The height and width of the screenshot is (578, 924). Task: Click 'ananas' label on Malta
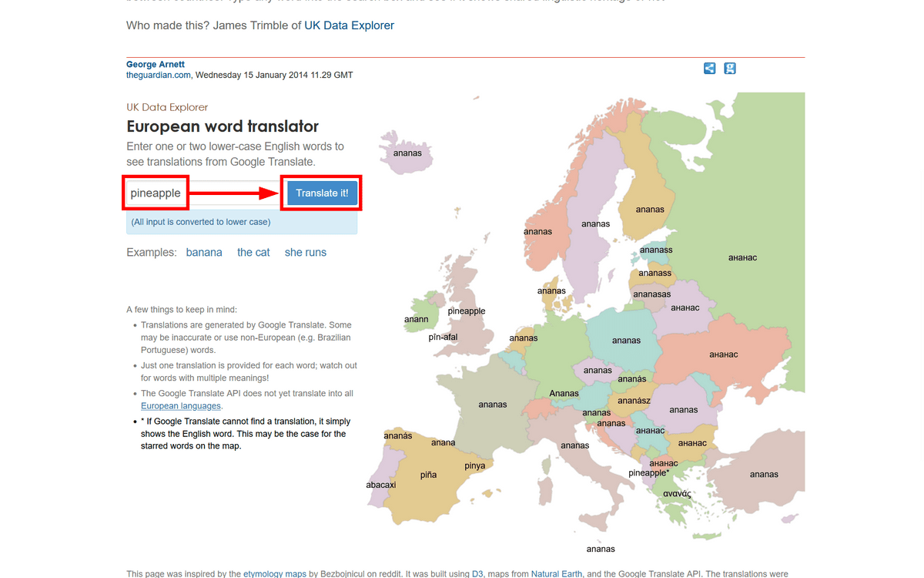(601, 549)
